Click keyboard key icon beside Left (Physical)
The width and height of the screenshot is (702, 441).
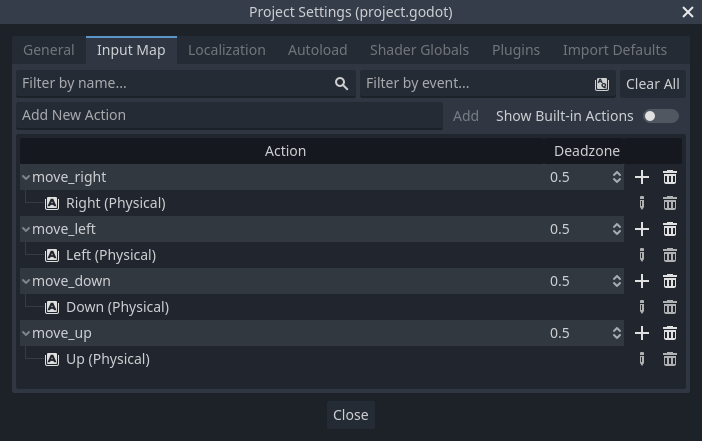pyautogui.click(x=52, y=255)
